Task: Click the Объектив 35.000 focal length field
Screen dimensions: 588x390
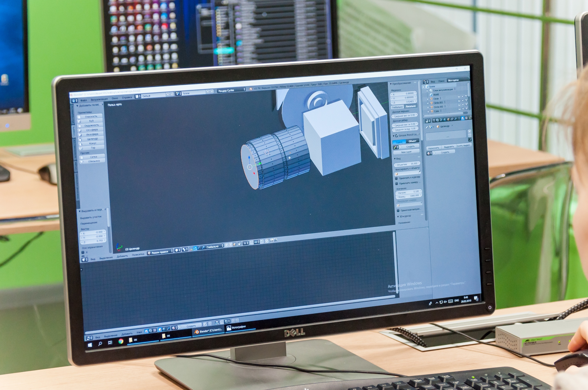Action: pyautogui.click(x=407, y=164)
